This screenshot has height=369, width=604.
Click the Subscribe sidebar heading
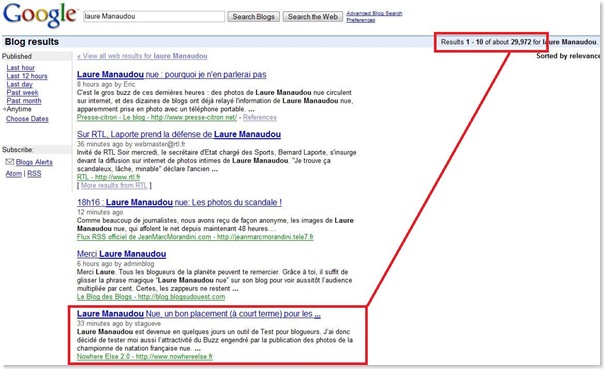tap(18, 149)
